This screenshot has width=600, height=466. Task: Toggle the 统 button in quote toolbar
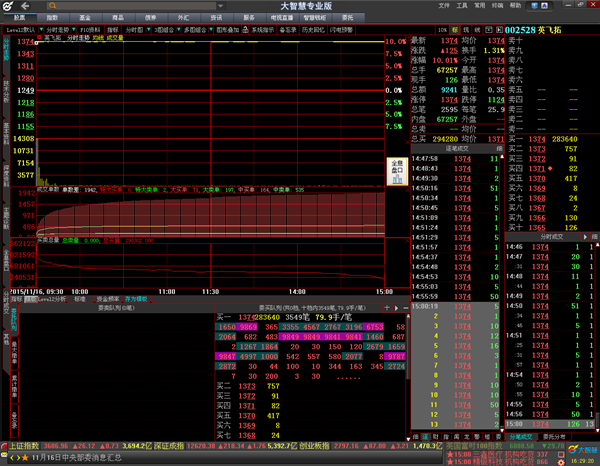477,30
